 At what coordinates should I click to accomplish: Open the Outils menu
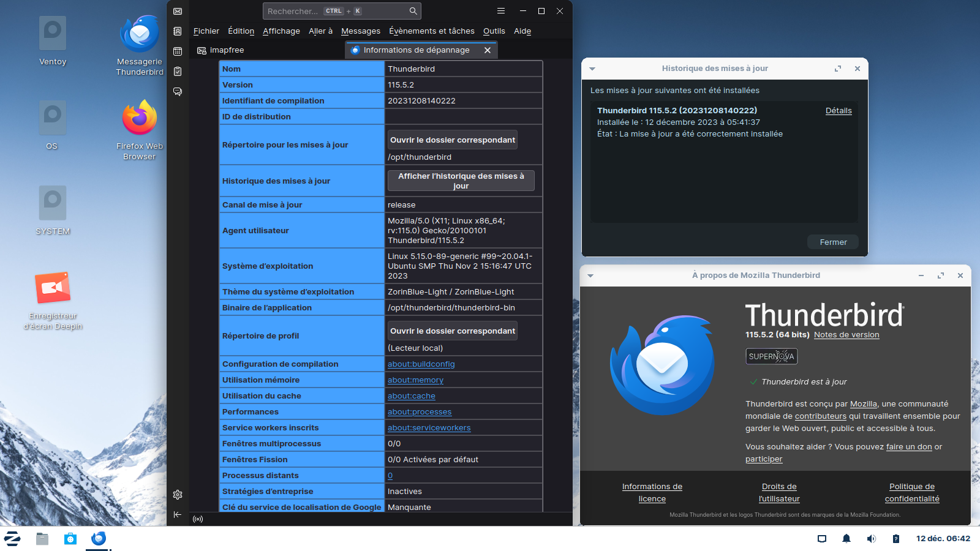(494, 31)
